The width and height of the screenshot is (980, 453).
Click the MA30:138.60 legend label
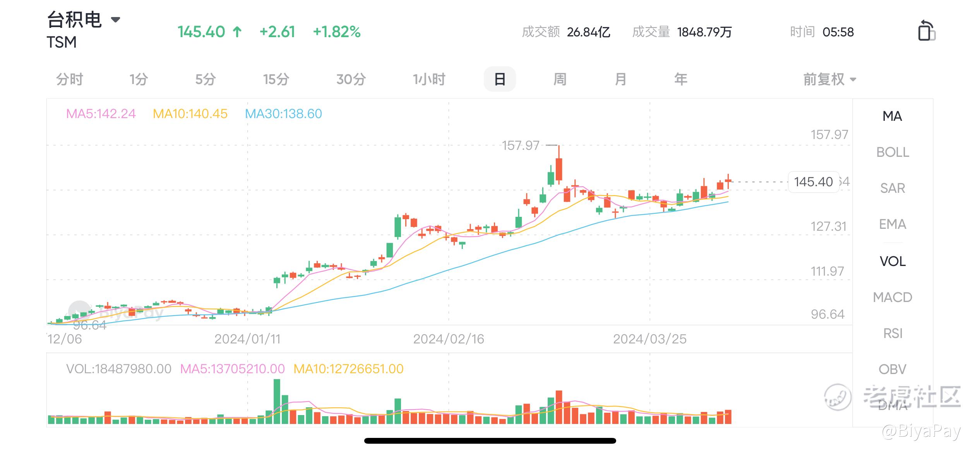click(284, 114)
